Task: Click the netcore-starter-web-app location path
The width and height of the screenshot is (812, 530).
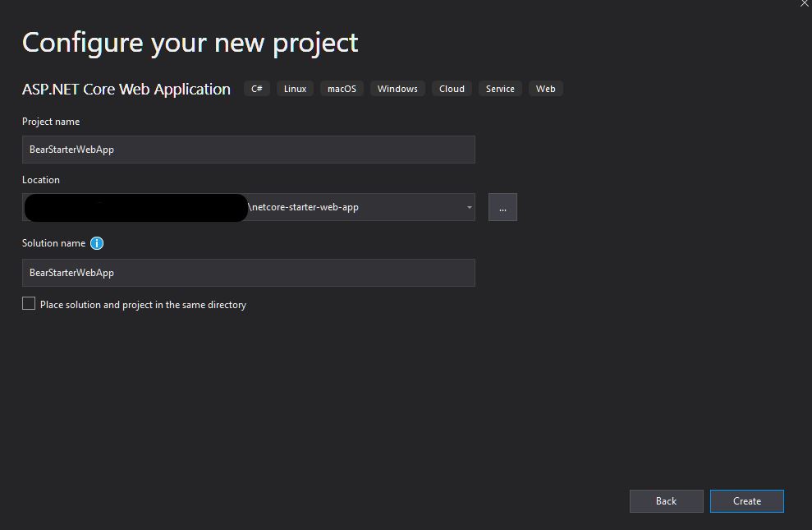Action: 304,208
